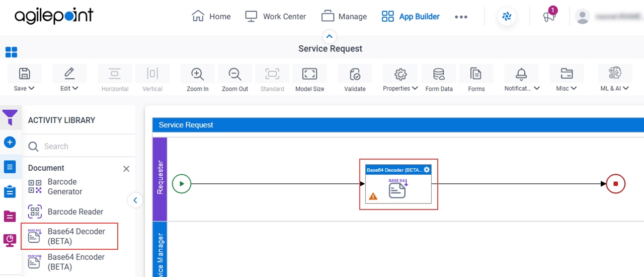Select the blue document sidebar icon
The width and height of the screenshot is (644, 277).
10,167
